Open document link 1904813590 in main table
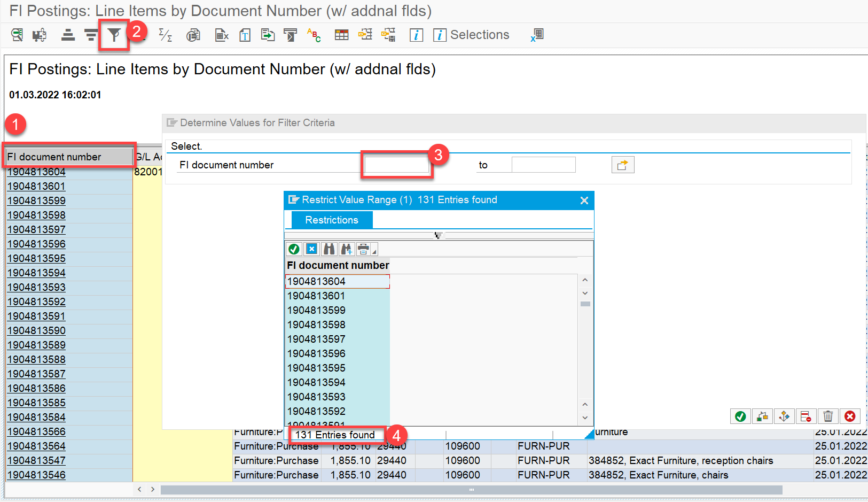The width and height of the screenshot is (868, 502). 36,330
